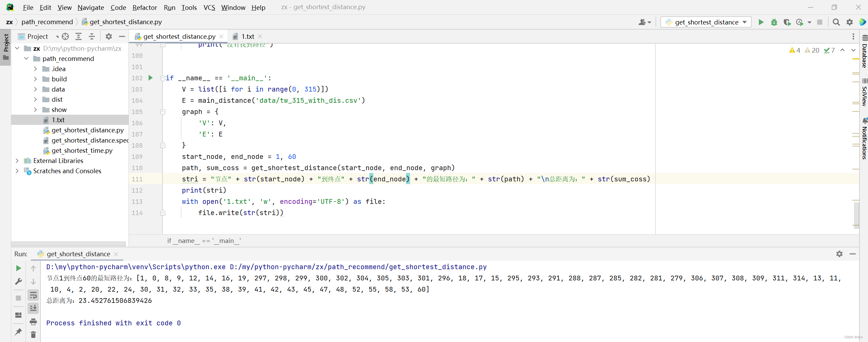Open the VCS menu
Image resolution: width=868 pixels, height=342 pixels.
[209, 7]
